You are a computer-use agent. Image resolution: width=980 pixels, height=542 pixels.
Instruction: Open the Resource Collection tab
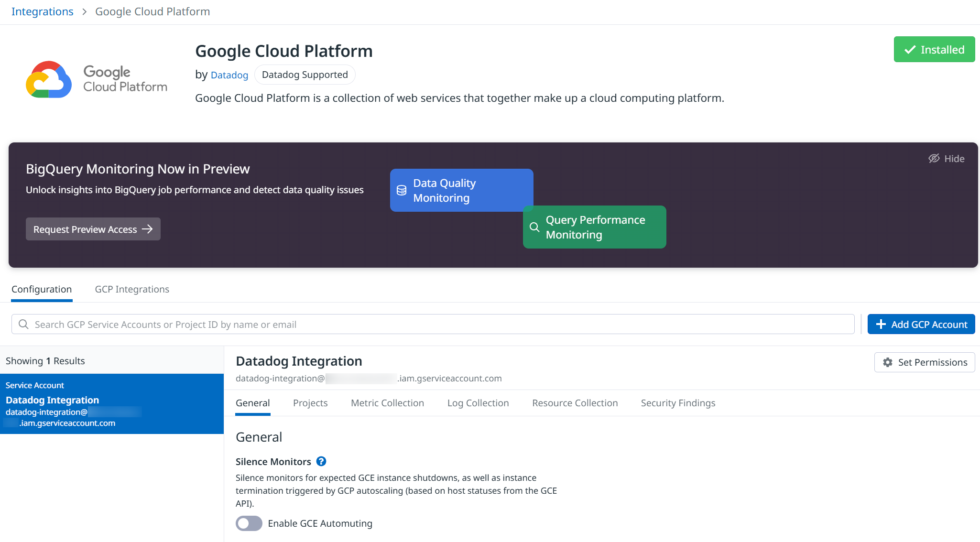click(x=575, y=403)
